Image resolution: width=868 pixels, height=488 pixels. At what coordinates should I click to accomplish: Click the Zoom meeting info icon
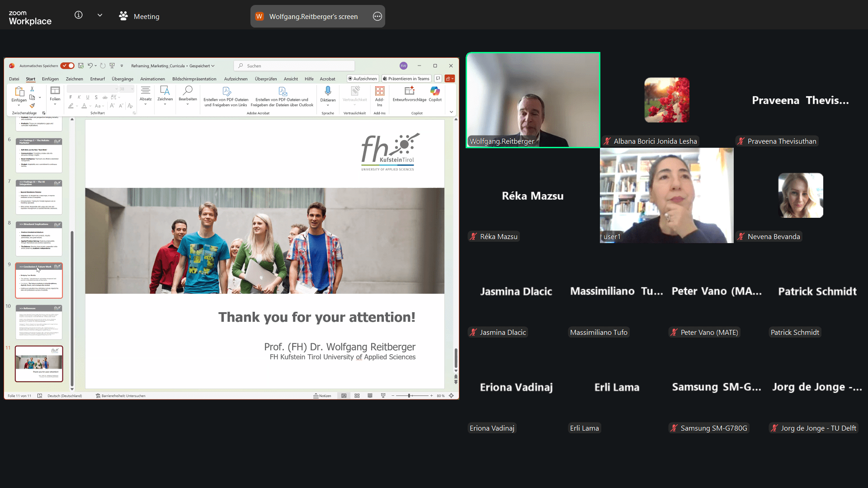[79, 15]
